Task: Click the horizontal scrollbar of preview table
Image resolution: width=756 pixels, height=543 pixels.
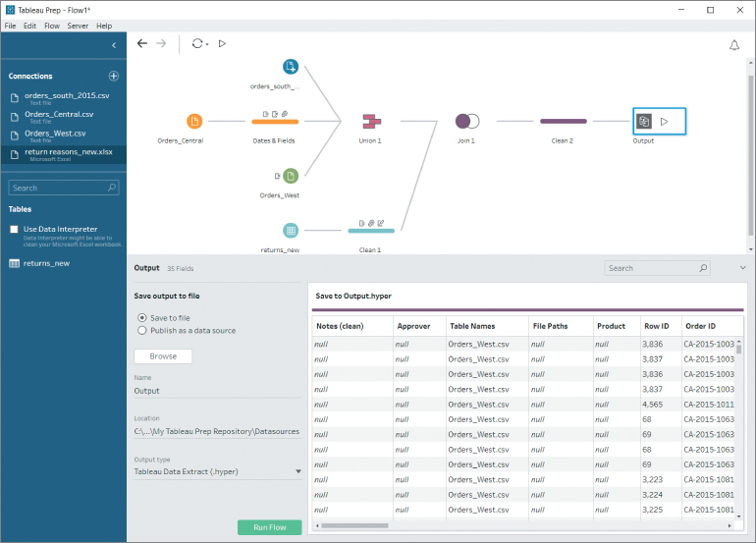Action: 354,525
